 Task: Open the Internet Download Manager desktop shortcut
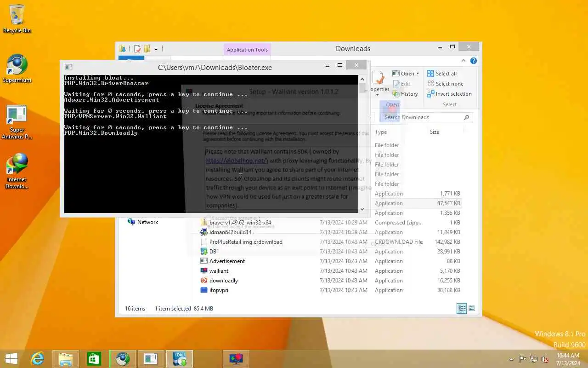click(17, 172)
